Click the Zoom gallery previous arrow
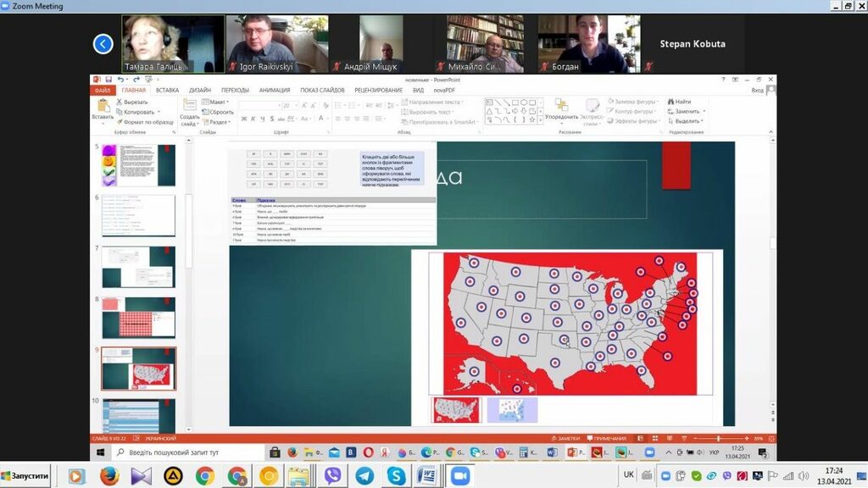 [103, 43]
